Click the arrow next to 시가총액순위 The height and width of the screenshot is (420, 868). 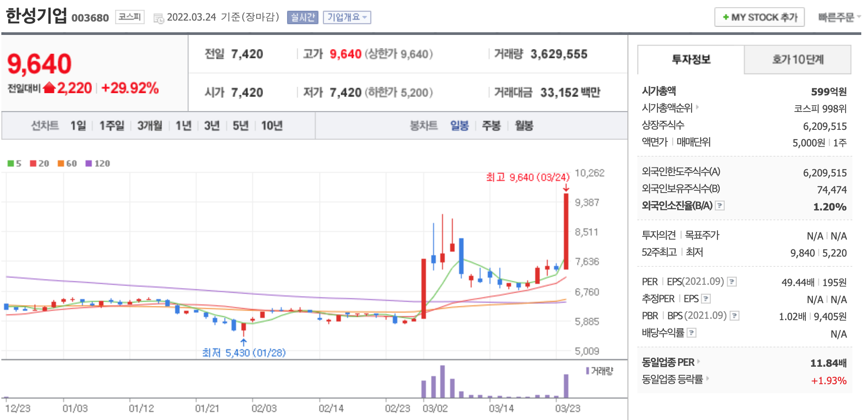697,107
